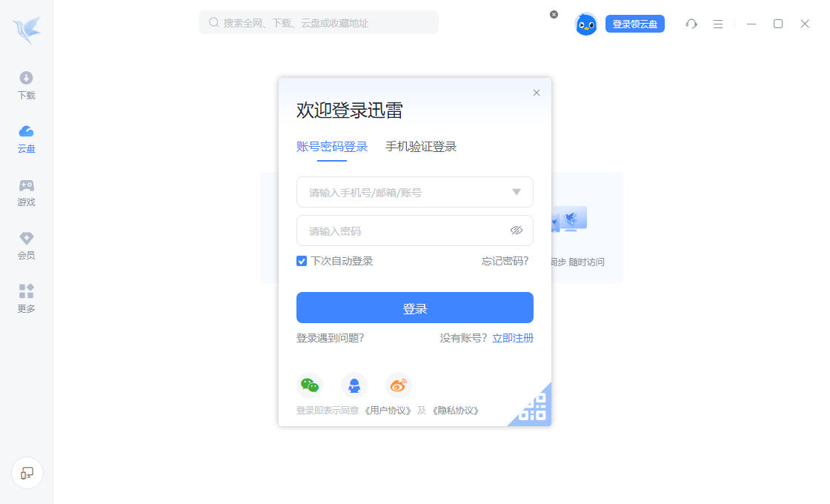Screen dimensions: 830x504
Task: Go to the 会员 diamond icon
Action: [x=26, y=238]
